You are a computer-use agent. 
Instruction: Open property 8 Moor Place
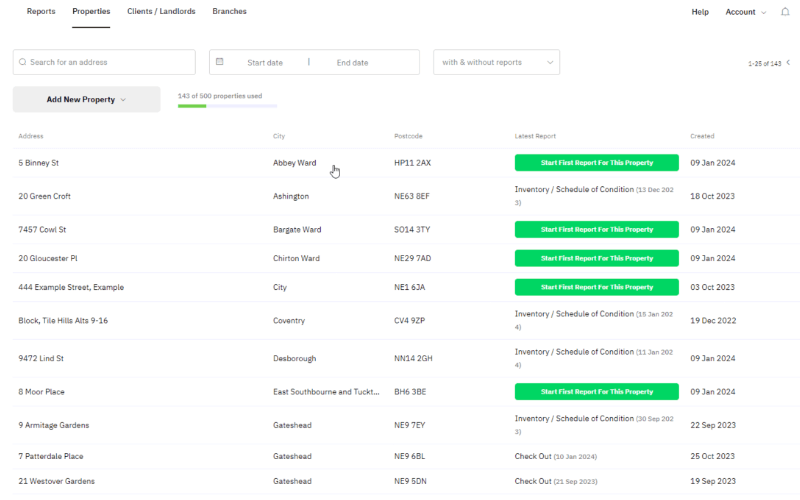[41, 392]
